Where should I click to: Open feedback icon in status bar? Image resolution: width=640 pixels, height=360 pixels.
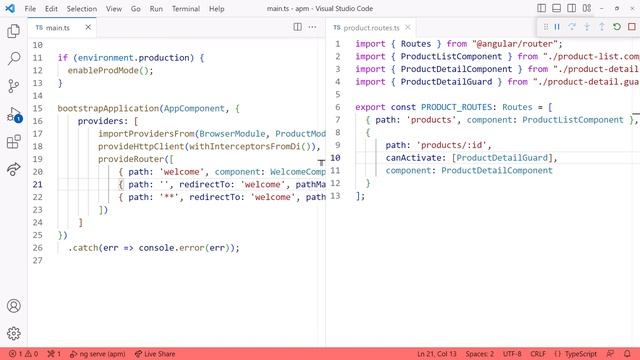point(610,354)
